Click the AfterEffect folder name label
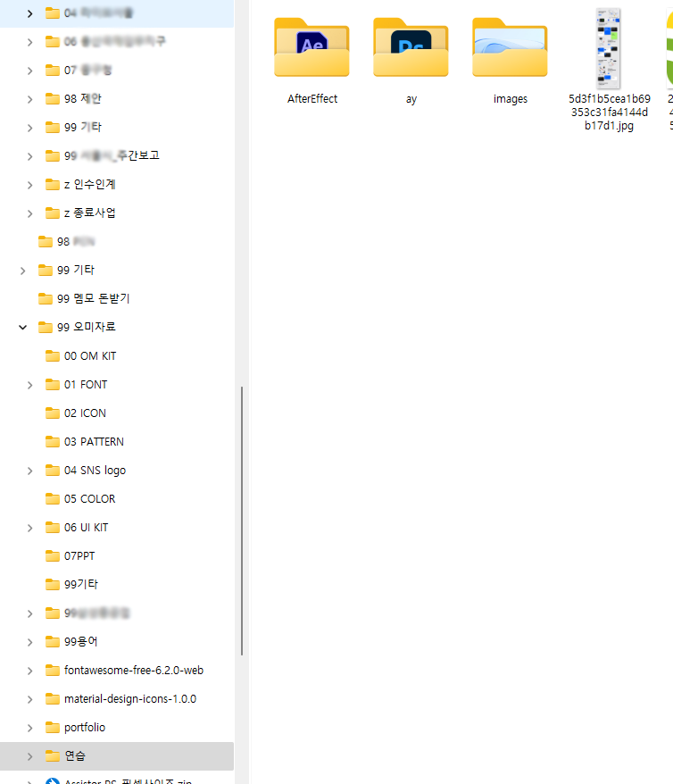Screen dimensions: 673x784 (312, 98)
